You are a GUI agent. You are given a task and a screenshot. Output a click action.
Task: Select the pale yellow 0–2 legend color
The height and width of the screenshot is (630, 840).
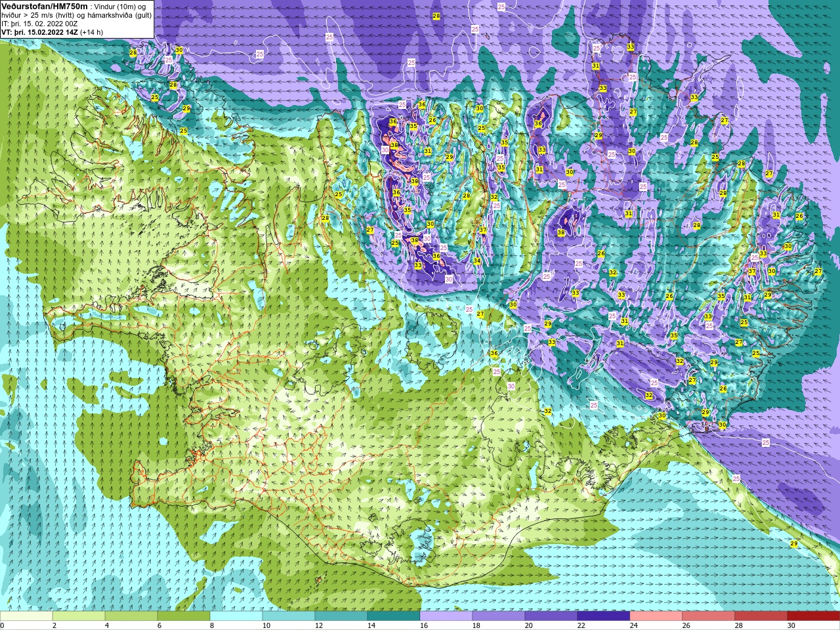pyautogui.click(x=26, y=616)
